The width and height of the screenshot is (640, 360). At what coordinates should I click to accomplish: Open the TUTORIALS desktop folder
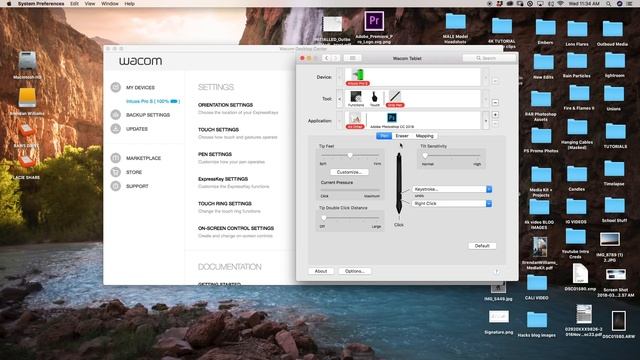coord(615,131)
